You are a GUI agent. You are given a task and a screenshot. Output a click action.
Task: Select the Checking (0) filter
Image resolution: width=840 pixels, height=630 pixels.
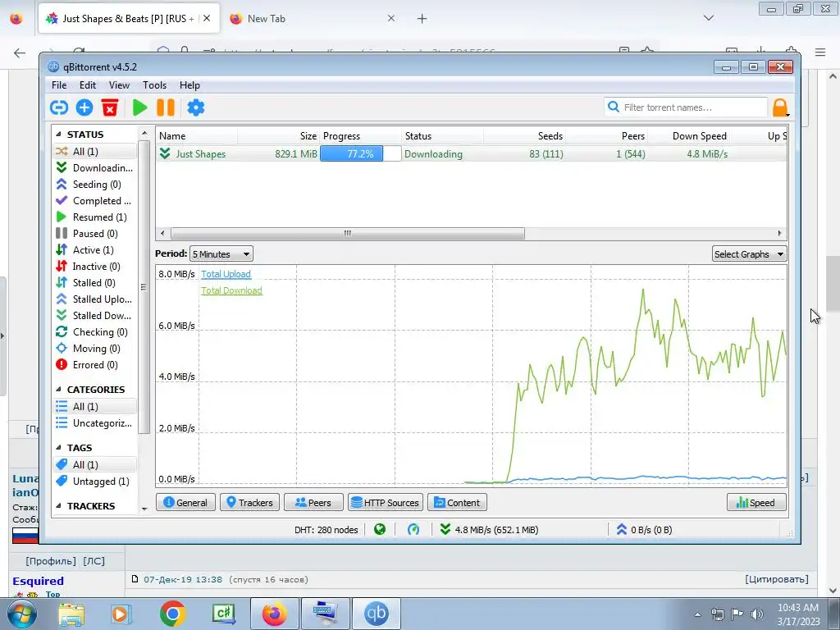click(x=95, y=332)
